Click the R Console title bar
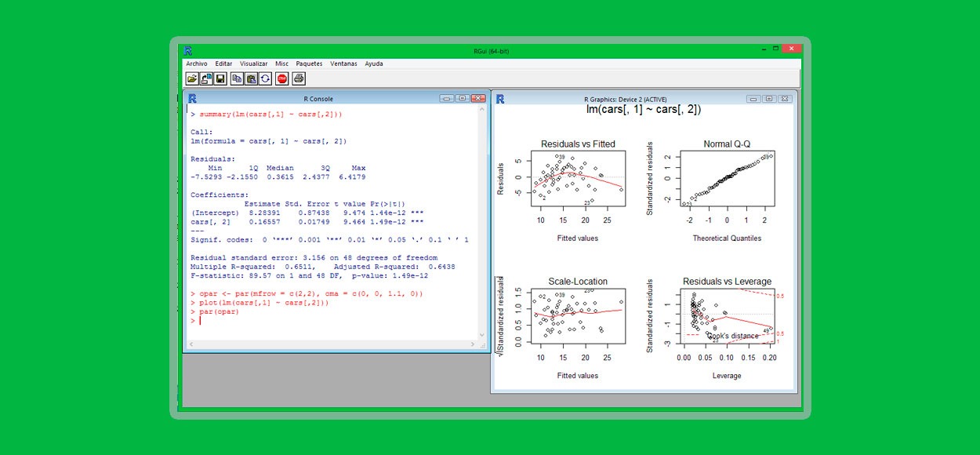The height and width of the screenshot is (455, 980). [318, 99]
